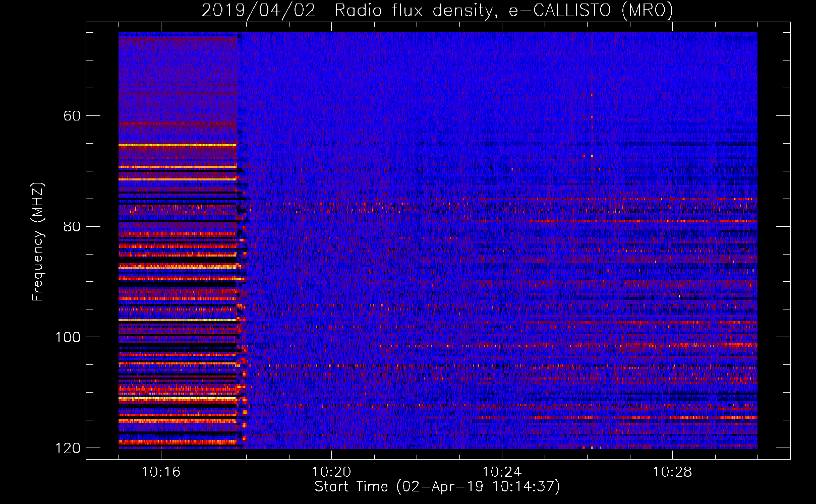Click the 60 frequency tick label

[72, 116]
